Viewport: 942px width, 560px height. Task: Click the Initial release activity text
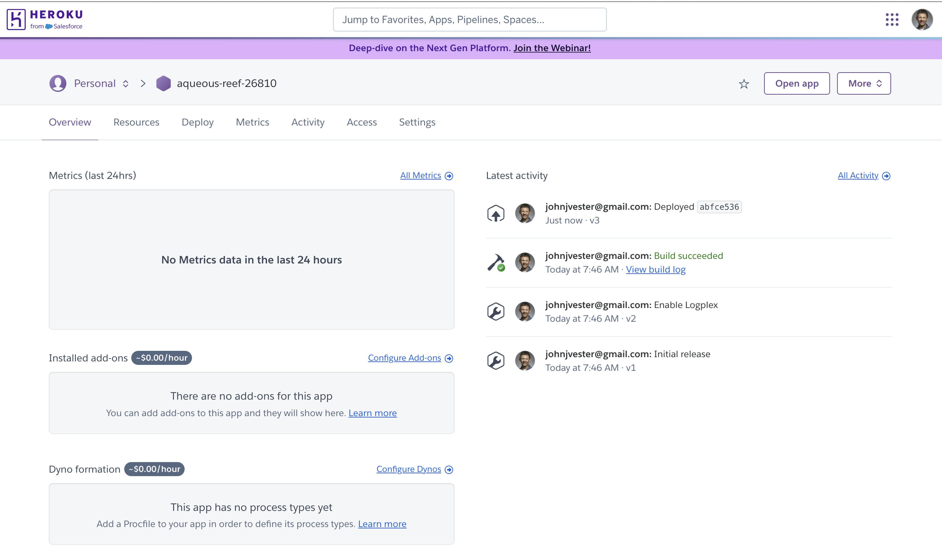point(682,354)
